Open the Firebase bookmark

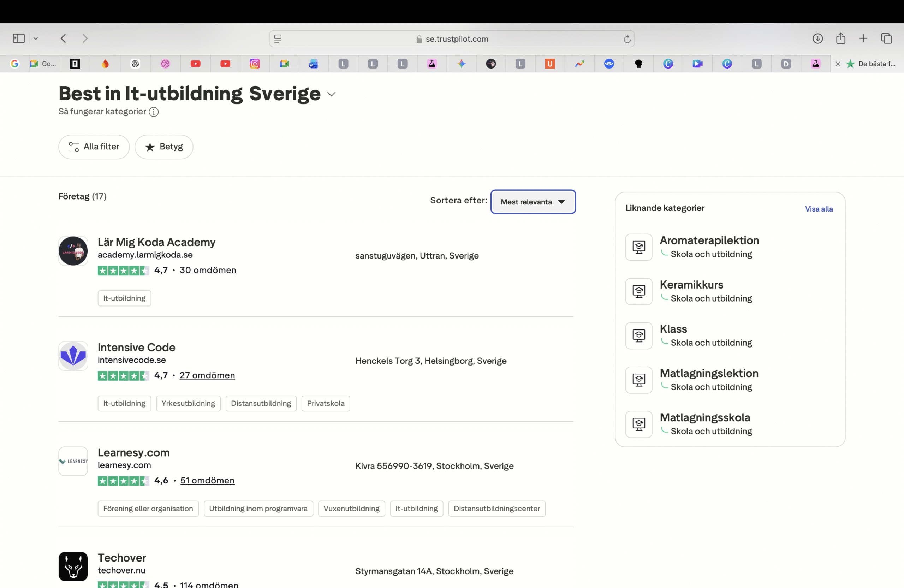coord(106,64)
